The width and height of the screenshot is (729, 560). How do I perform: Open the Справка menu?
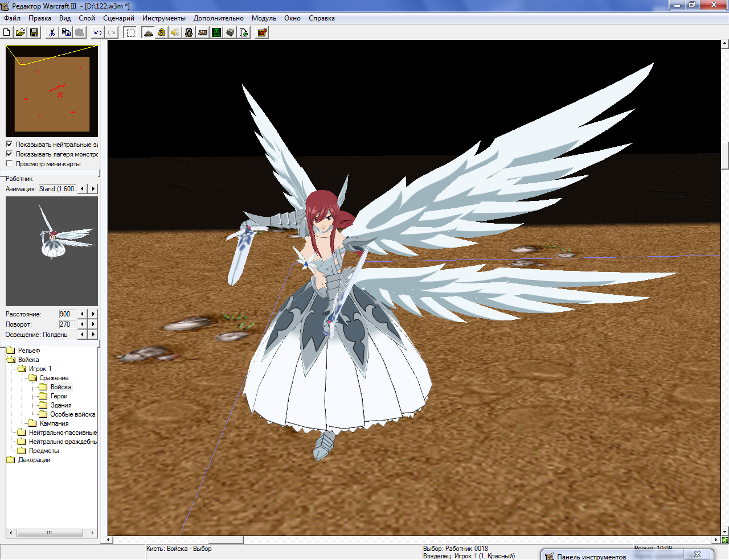(322, 18)
